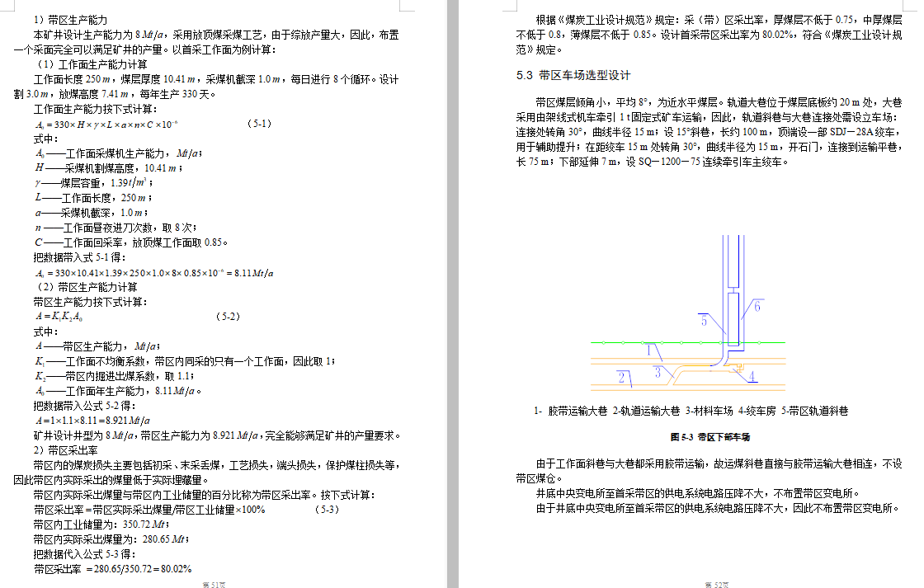Click the page number "第52页"
This screenshot has height=588, width=924.
pyautogui.click(x=717, y=585)
